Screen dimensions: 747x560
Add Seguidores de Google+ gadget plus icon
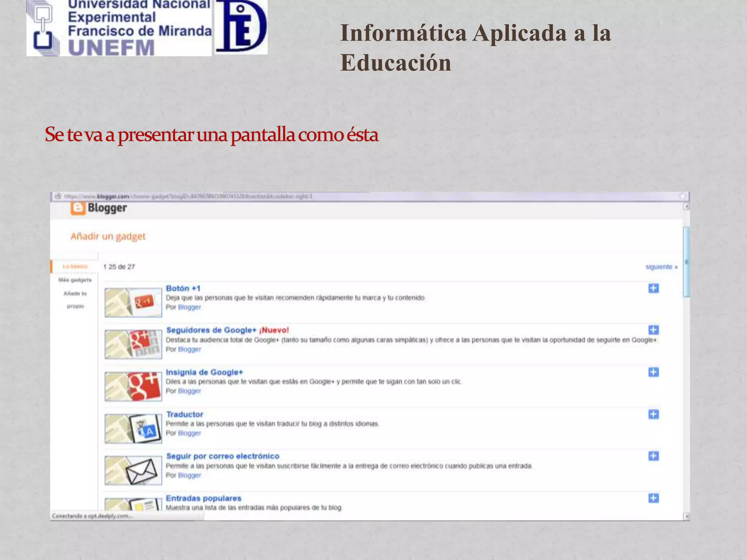point(653,330)
